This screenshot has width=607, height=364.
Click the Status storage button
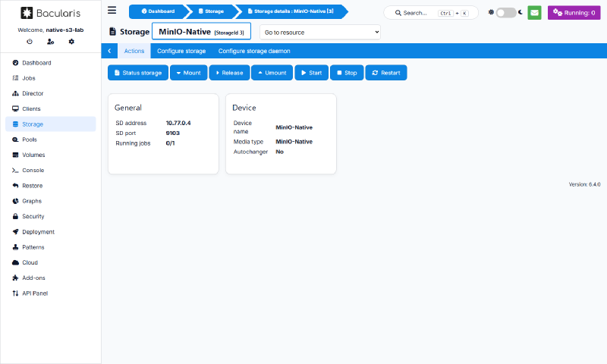pos(138,73)
